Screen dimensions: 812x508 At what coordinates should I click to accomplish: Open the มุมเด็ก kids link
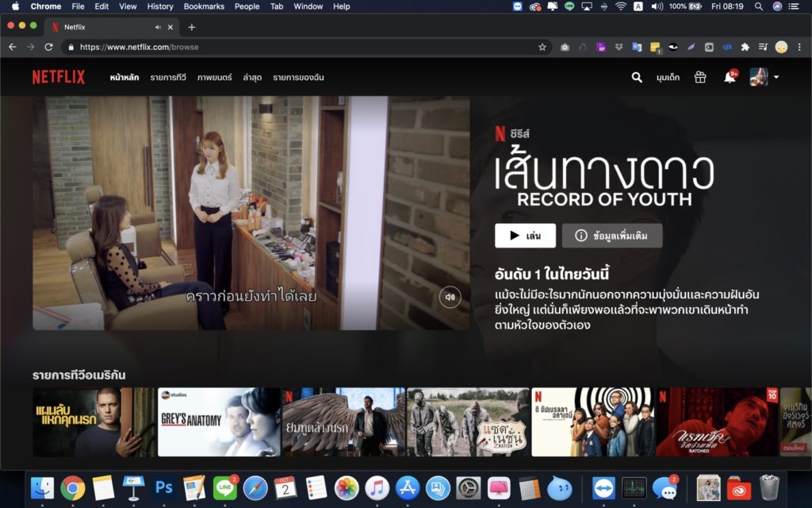tap(668, 78)
